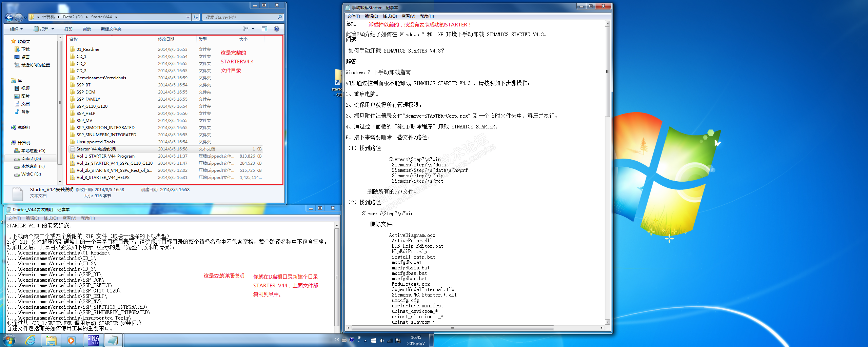Screen dimensions: 868x347
Task: Open the 01_Readme folder
Action: click(88, 49)
